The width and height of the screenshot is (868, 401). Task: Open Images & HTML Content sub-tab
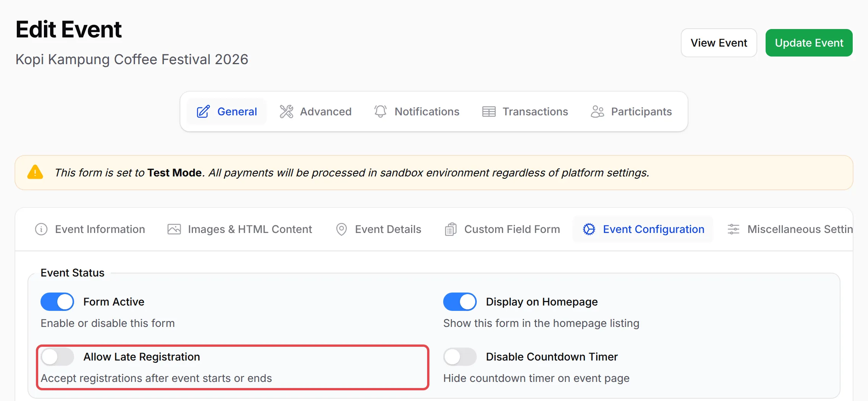240,229
